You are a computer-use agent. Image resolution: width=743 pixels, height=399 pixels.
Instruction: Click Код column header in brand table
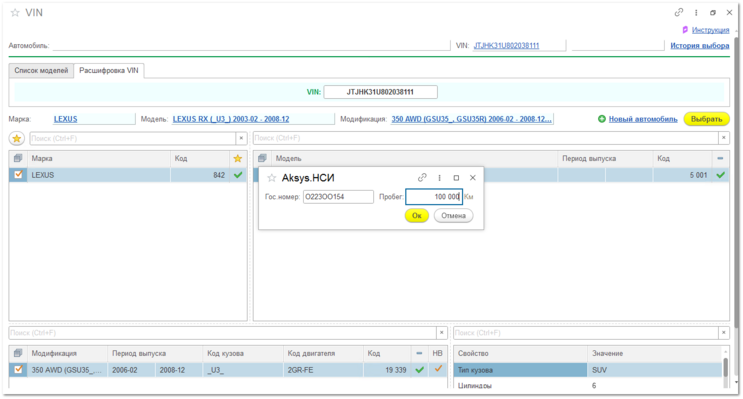click(x=199, y=158)
